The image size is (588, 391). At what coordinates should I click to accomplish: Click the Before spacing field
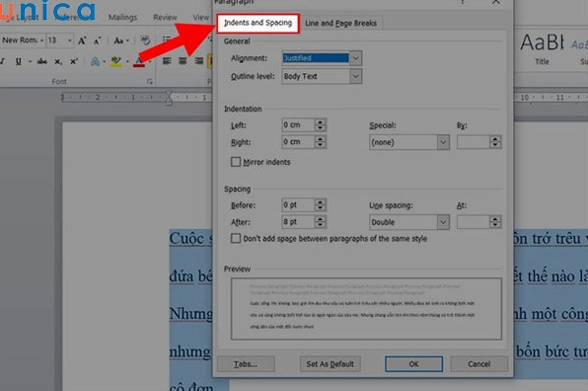pos(298,205)
